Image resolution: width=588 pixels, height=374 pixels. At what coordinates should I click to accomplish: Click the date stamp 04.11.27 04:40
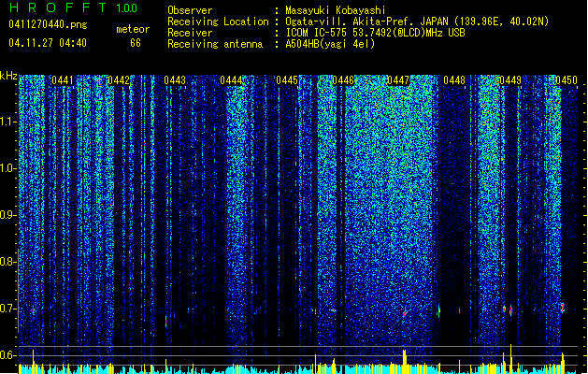pyautogui.click(x=48, y=43)
